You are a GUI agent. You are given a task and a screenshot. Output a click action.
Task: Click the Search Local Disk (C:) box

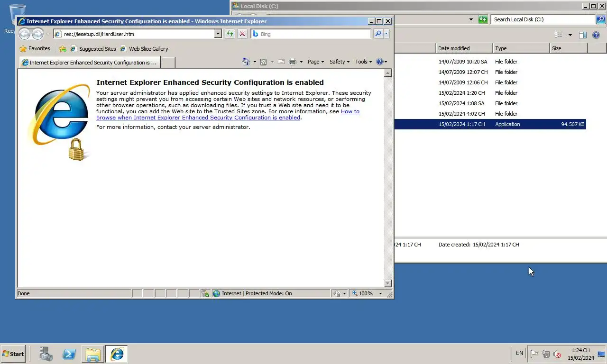click(543, 19)
